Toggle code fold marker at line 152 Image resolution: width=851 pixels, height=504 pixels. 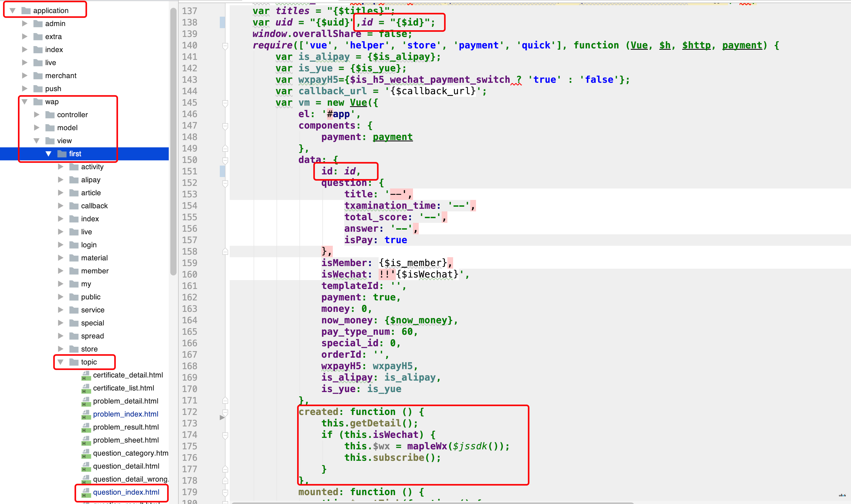click(225, 183)
